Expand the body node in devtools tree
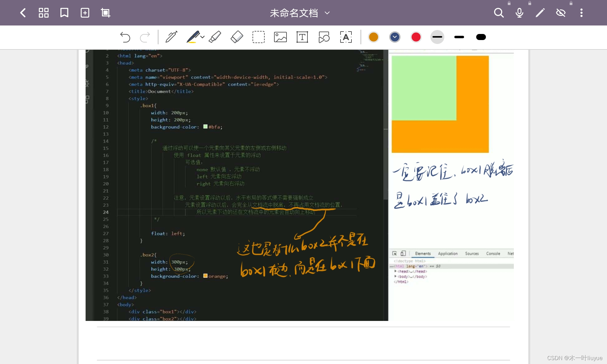 (x=395, y=276)
